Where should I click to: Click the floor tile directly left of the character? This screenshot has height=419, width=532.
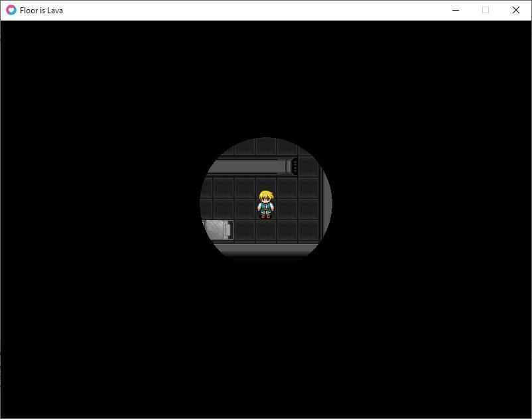tap(245, 208)
